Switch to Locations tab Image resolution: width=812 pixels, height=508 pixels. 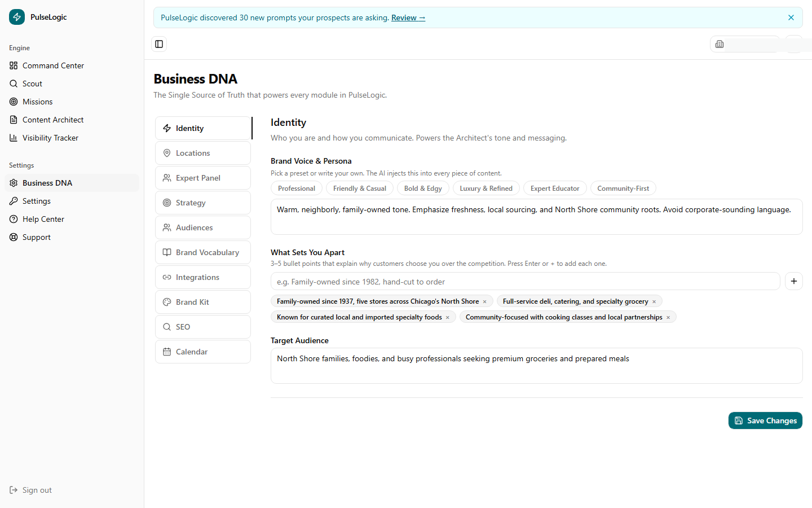(x=203, y=153)
